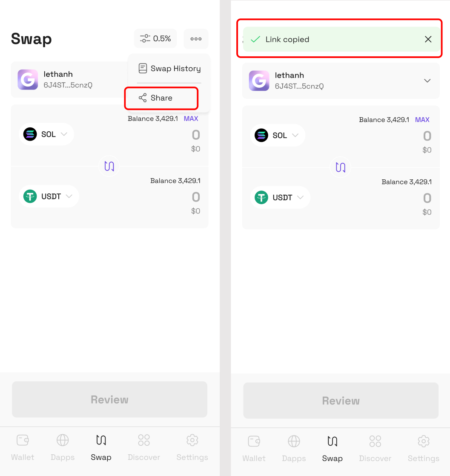
Task: Select Swap History from the menu
Action: [169, 69]
